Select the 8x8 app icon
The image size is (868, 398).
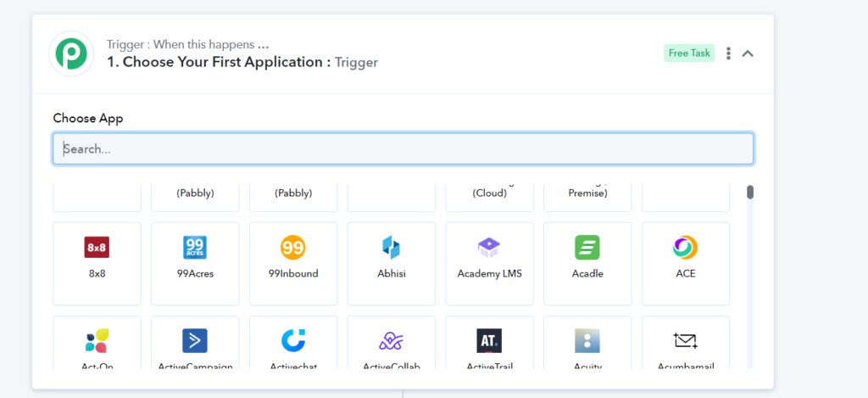pos(97,247)
